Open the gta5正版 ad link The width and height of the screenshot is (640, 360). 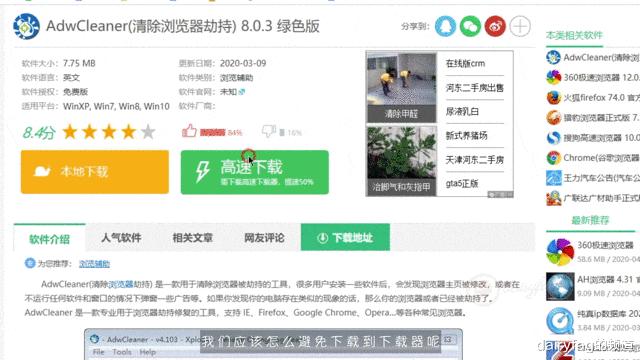point(462,183)
